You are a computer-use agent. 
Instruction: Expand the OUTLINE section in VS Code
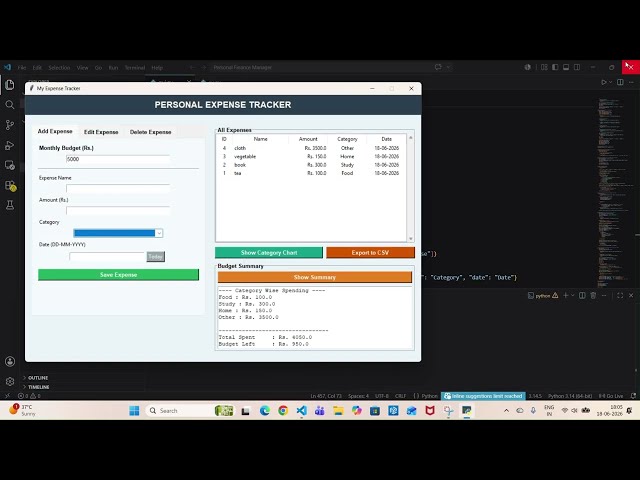click(x=38, y=378)
